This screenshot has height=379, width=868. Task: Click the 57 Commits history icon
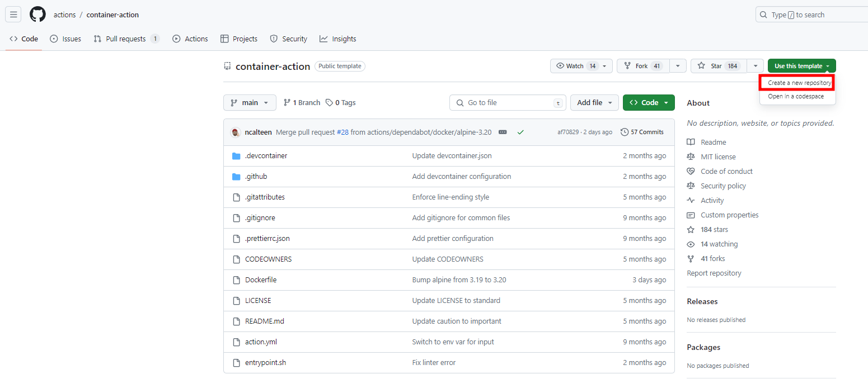point(625,132)
